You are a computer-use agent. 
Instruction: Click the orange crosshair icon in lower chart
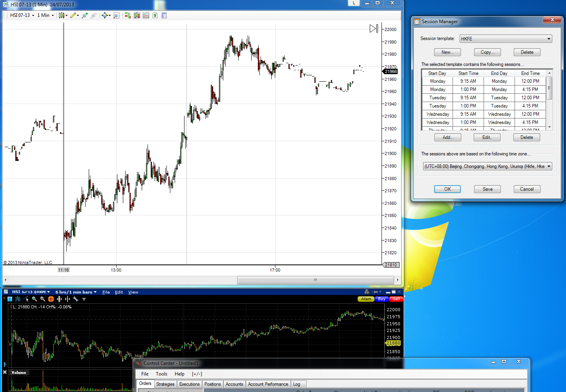(51, 299)
